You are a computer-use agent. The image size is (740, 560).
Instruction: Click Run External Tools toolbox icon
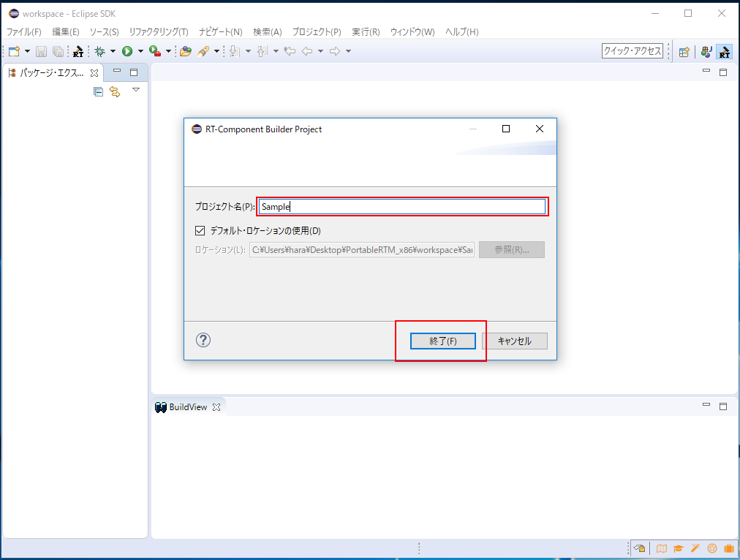tap(155, 51)
